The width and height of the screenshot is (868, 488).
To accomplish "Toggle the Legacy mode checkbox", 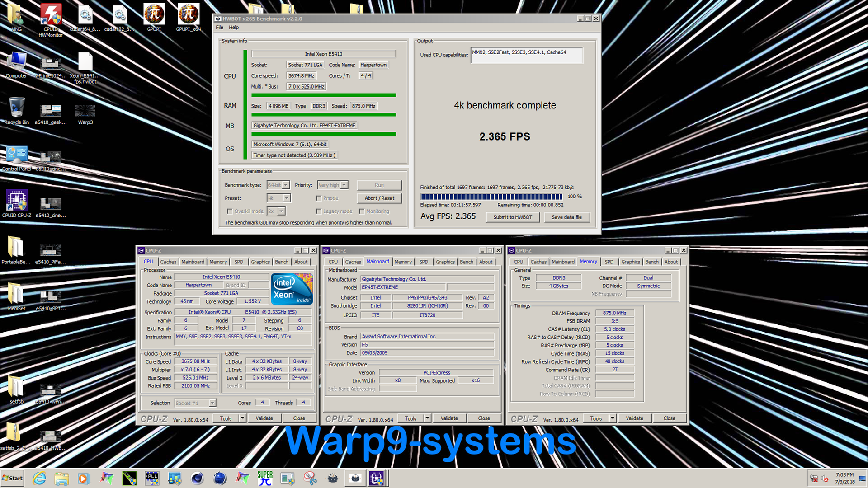I will 319,211.
